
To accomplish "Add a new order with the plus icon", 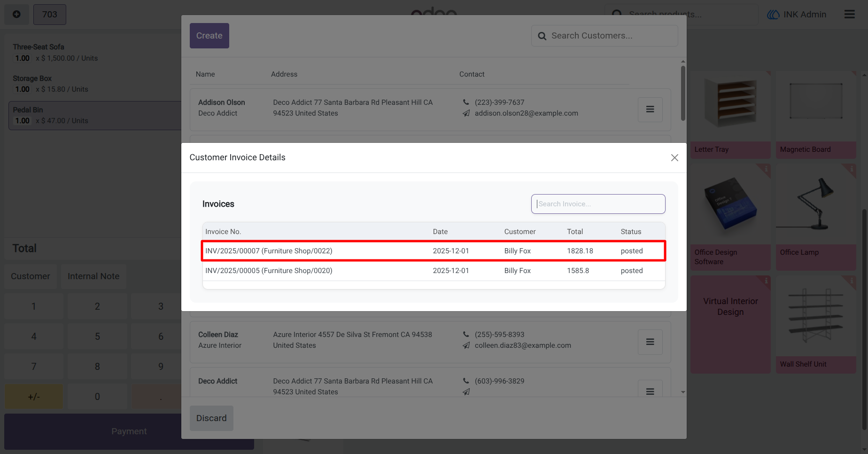I will pyautogui.click(x=16, y=15).
